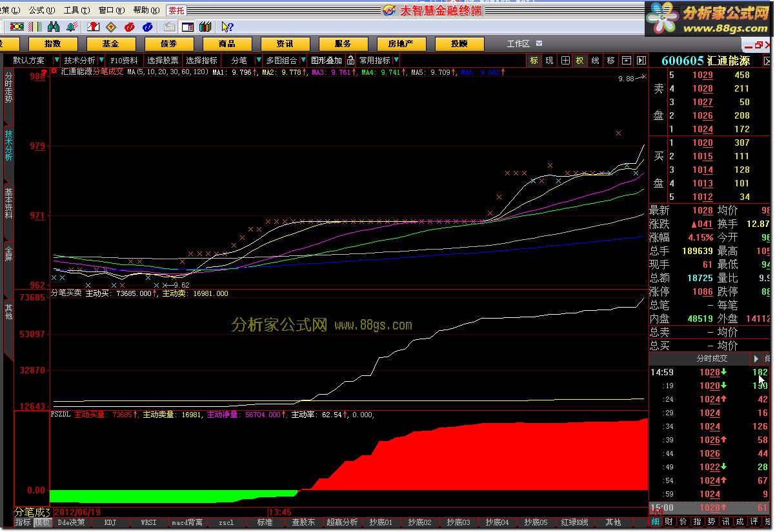Viewport: 775px width, 532px height.
Task: Click the blue round logo toolbar icon
Action: (x=148, y=26)
